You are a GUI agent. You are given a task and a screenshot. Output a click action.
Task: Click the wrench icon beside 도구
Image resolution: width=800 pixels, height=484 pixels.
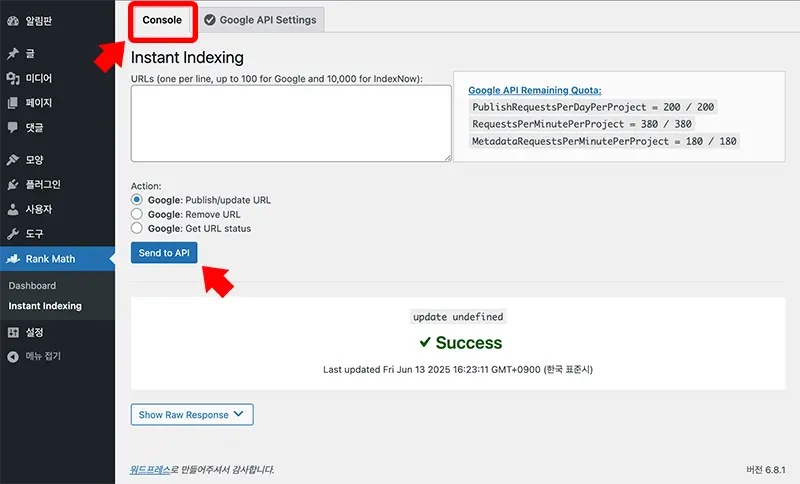point(13,234)
